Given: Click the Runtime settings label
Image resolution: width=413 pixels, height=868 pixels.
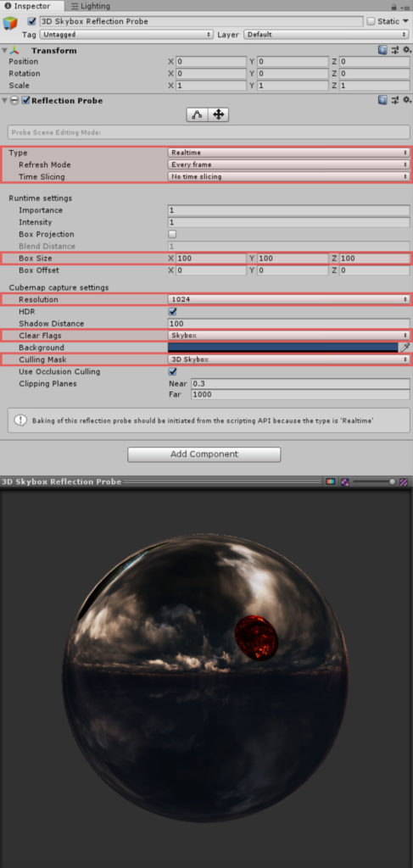Looking at the screenshot, I should point(41,198).
